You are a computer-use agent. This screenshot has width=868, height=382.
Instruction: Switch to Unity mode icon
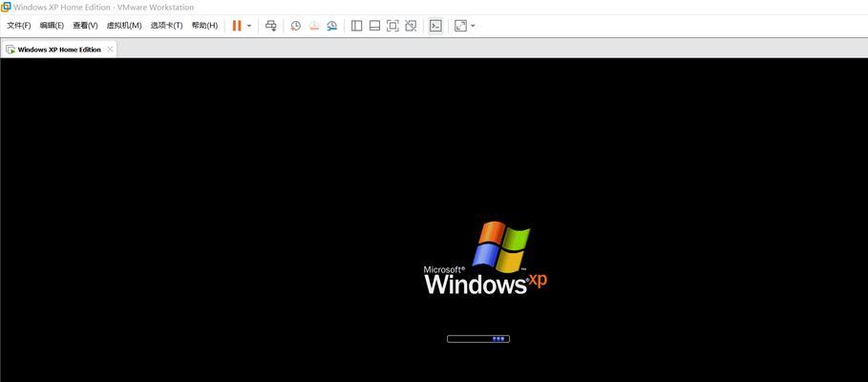(411, 26)
